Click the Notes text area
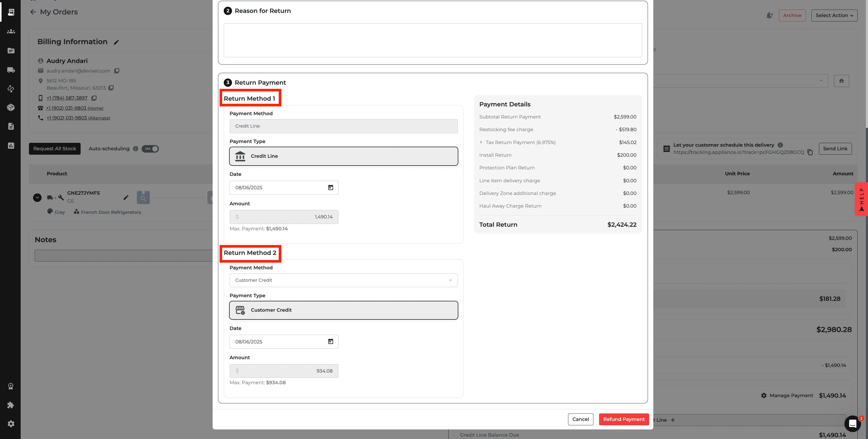This screenshot has width=868, height=439. (x=124, y=256)
